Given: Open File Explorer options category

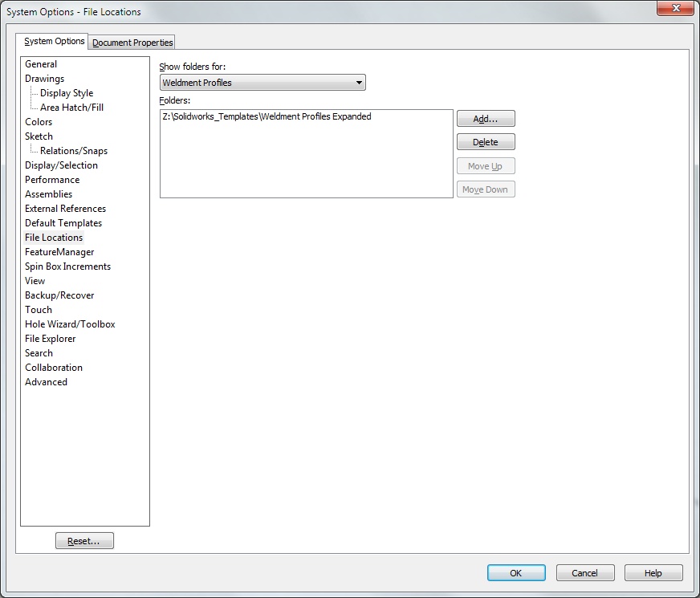Looking at the screenshot, I should 51,339.
